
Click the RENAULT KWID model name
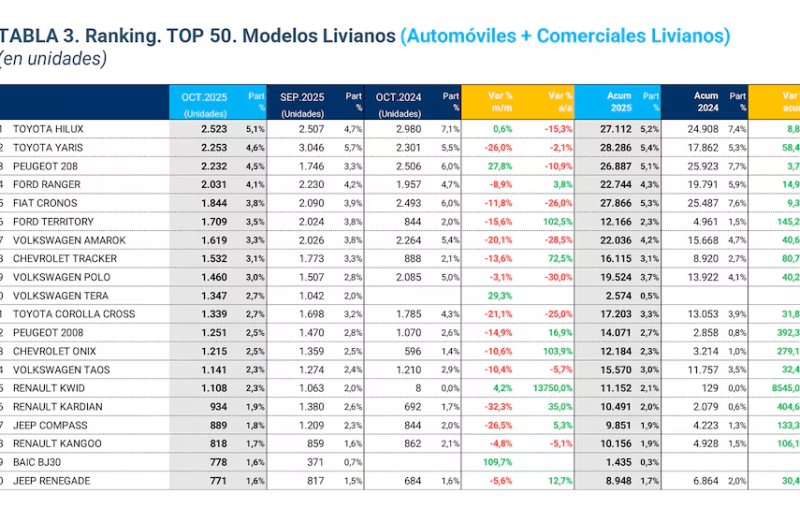(x=51, y=388)
